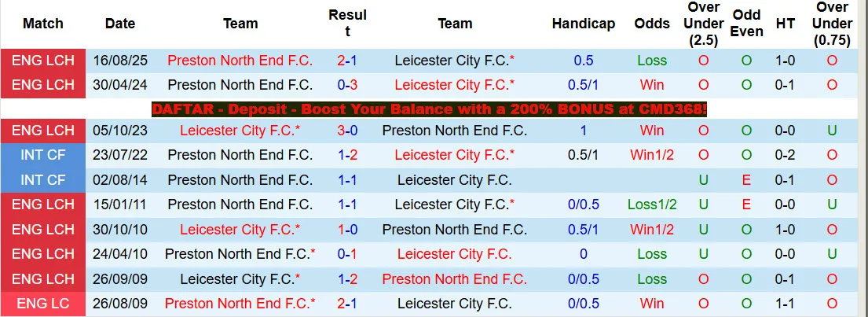
Task: Click the INT CF badge for 23/07/22
Action: tap(43, 155)
